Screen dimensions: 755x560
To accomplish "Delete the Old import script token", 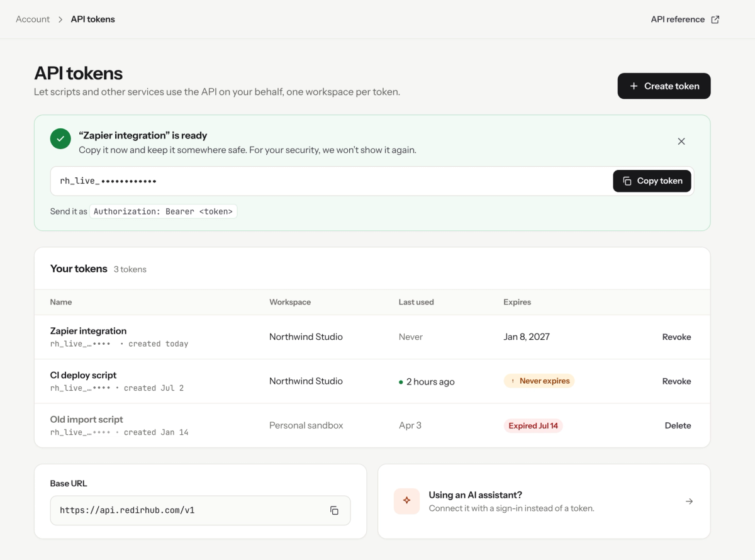I will coord(678,426).
